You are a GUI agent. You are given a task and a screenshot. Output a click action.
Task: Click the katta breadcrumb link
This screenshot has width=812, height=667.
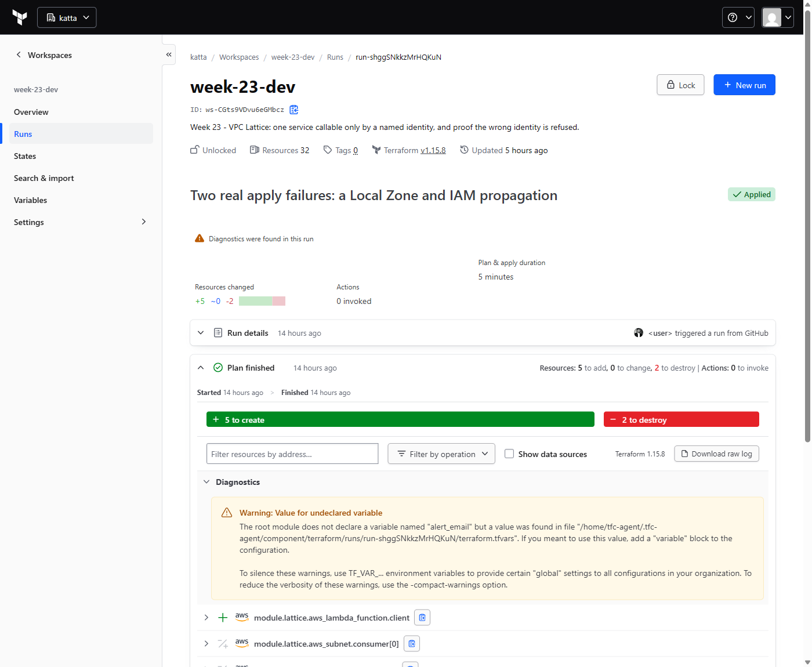point(198,57)
